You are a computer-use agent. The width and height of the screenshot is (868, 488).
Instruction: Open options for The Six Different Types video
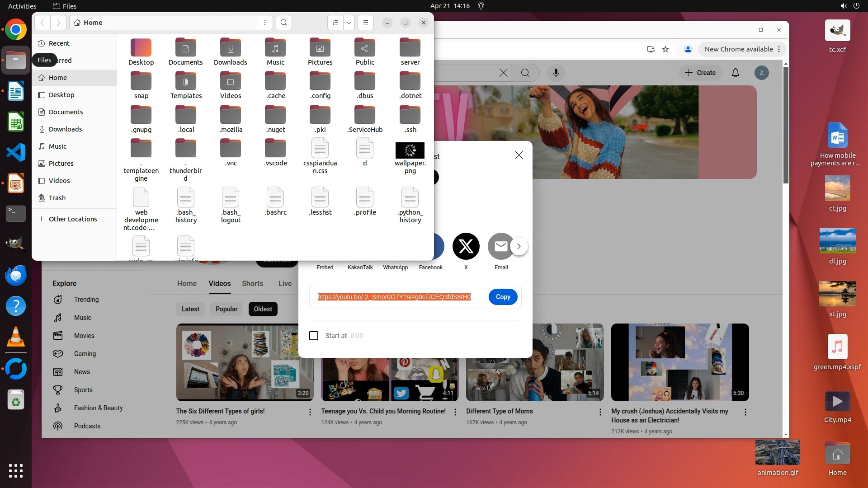[x=310, y=412]
